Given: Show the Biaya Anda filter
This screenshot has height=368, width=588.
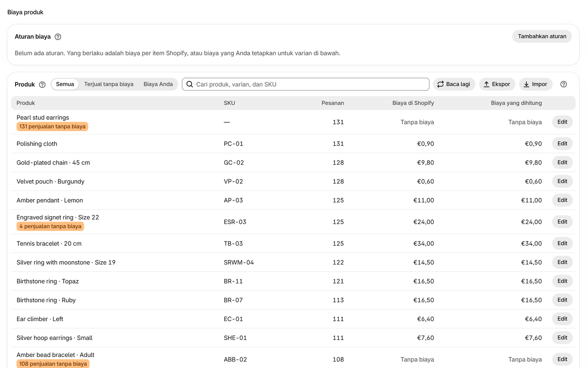Looking at the screenshot, I should tap(158, 84).
